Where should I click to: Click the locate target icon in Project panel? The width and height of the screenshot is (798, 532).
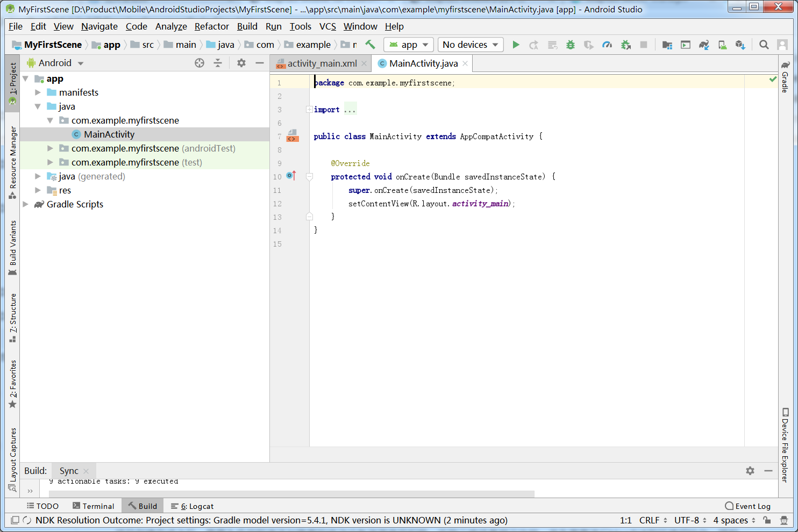(x=199, y=63)
